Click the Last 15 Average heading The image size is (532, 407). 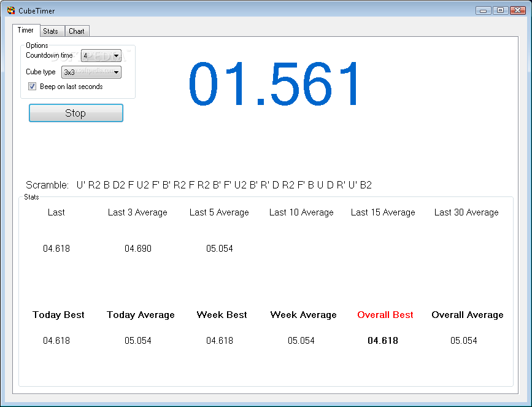[x=383, y=212]
